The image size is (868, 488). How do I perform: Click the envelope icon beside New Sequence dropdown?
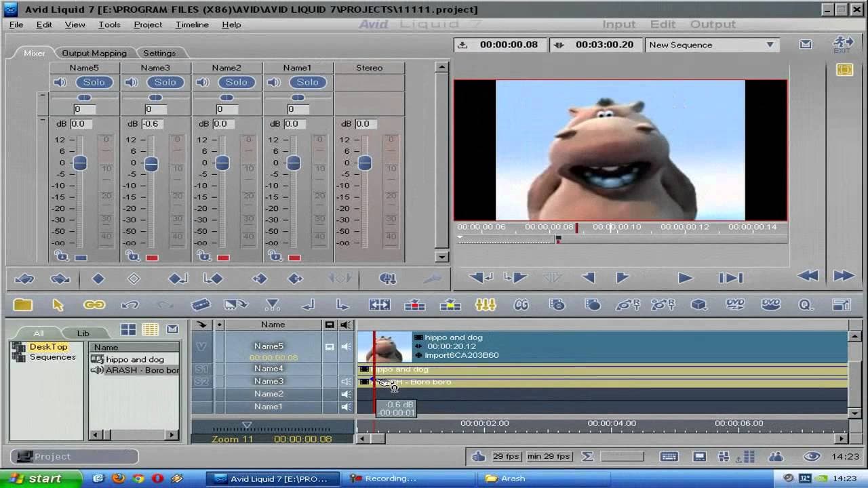tap(806, 45)
